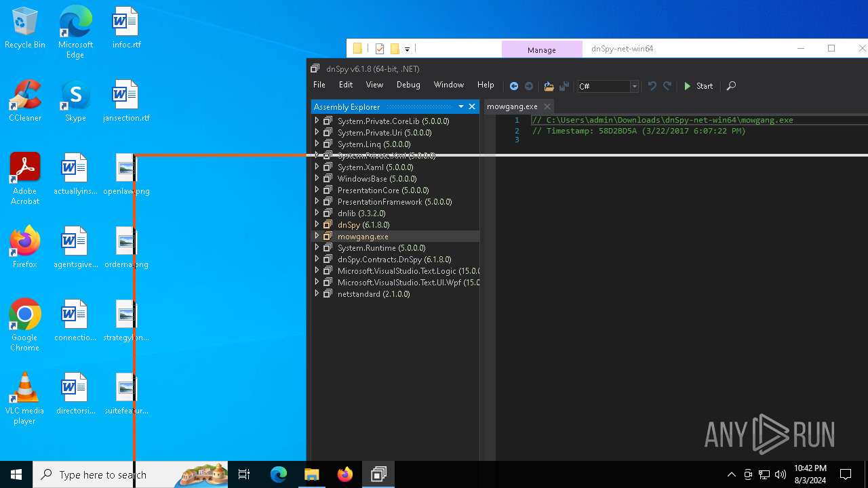The height and width of the screenshot is (488, 868).
Task: Expand System.Private.Uri node
Action: tap(317, 132)
